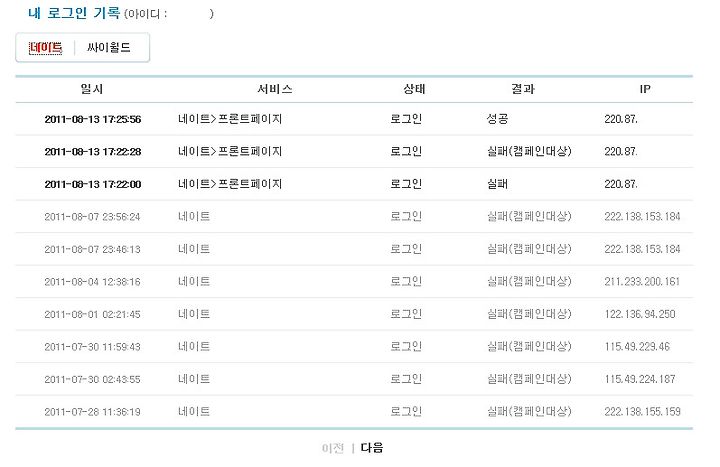Click the 2011-08-13 17:22:00 실패 entry
The image size is (720, 467).
click(354, 184)
